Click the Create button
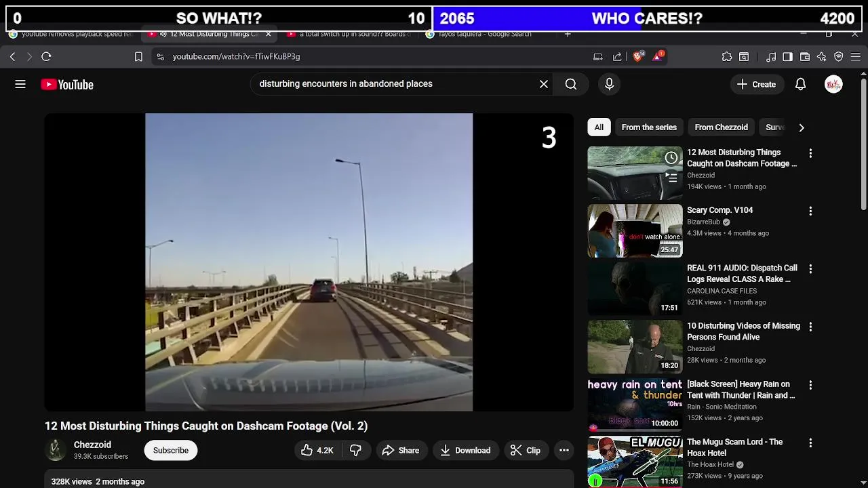Screen dimensions: 868x488 (756, 84)
